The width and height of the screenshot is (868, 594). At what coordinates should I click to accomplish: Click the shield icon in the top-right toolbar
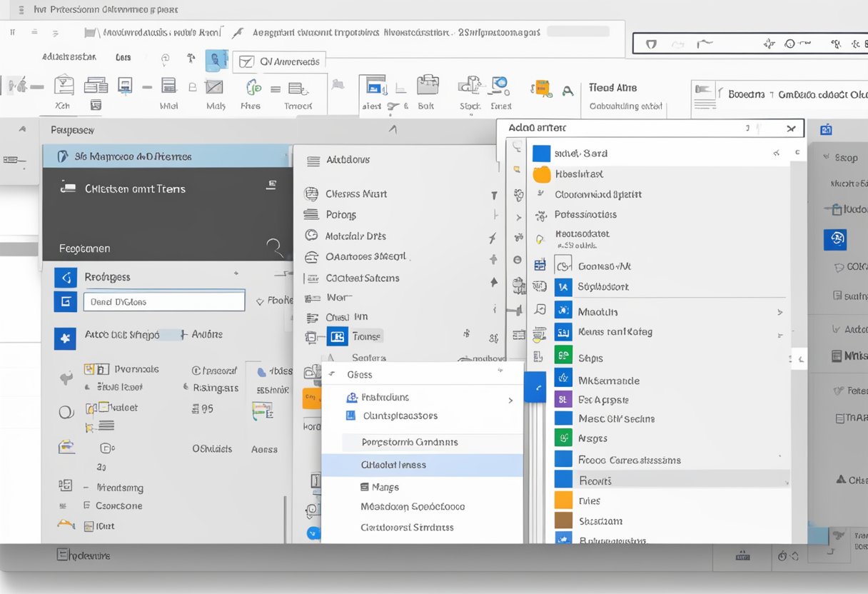[650, 43]
